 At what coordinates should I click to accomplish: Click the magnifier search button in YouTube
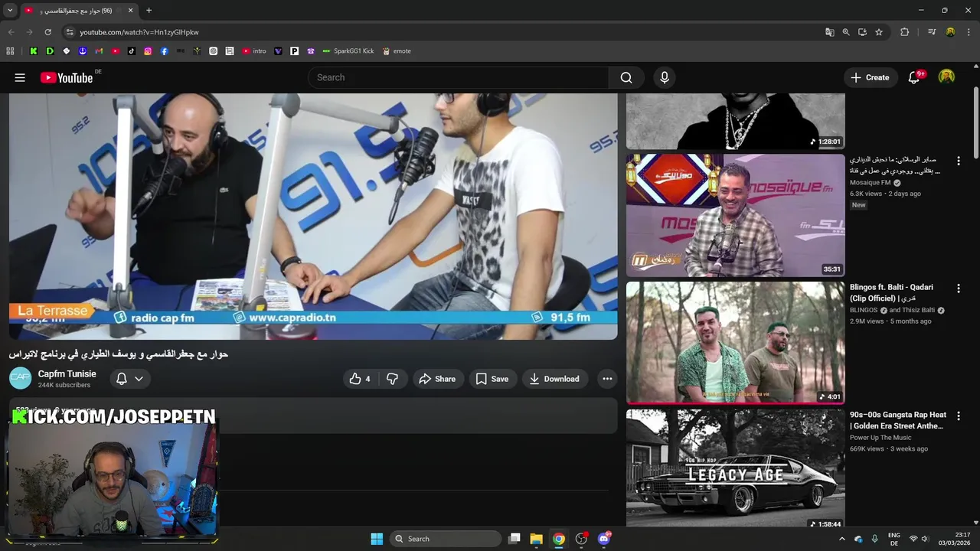[x=626, y=77]
